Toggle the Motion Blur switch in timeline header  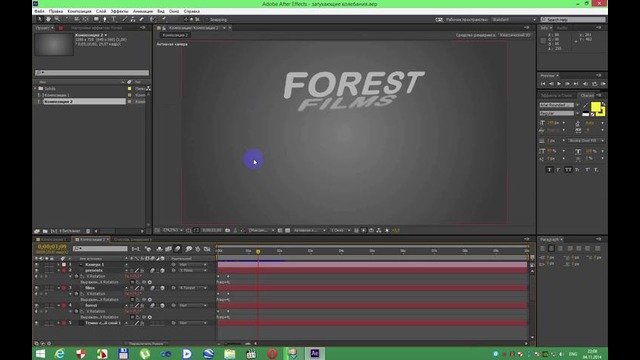pos(178,249)
